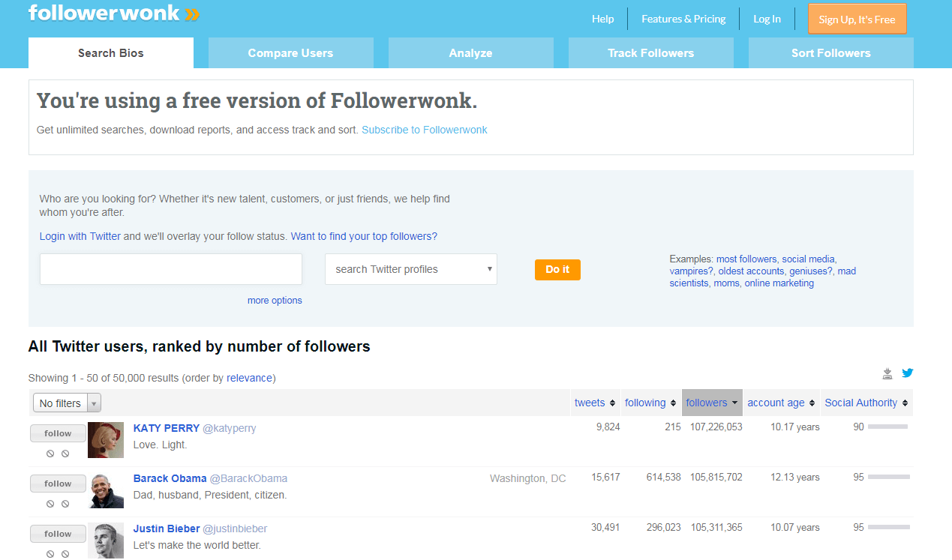This screenshot has width=952, height=560.
Task: Open the Analyze tab
Action: click(x=471, y=53)
